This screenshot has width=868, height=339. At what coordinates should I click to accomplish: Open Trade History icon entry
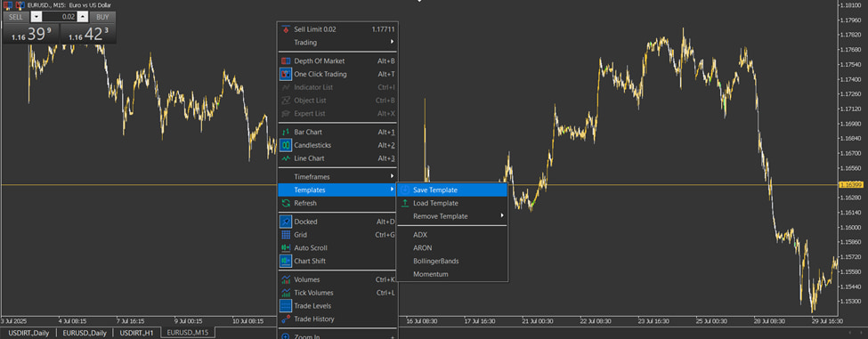(x=286, y=319)
